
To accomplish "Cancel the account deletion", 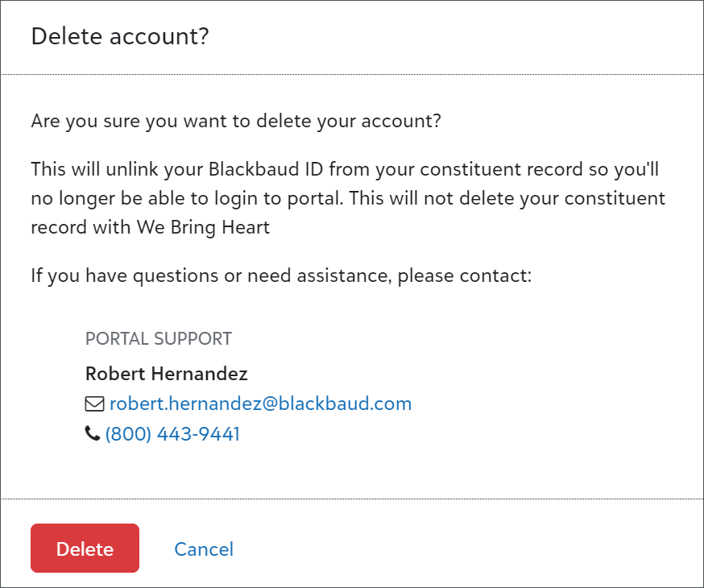I will 204,549.
